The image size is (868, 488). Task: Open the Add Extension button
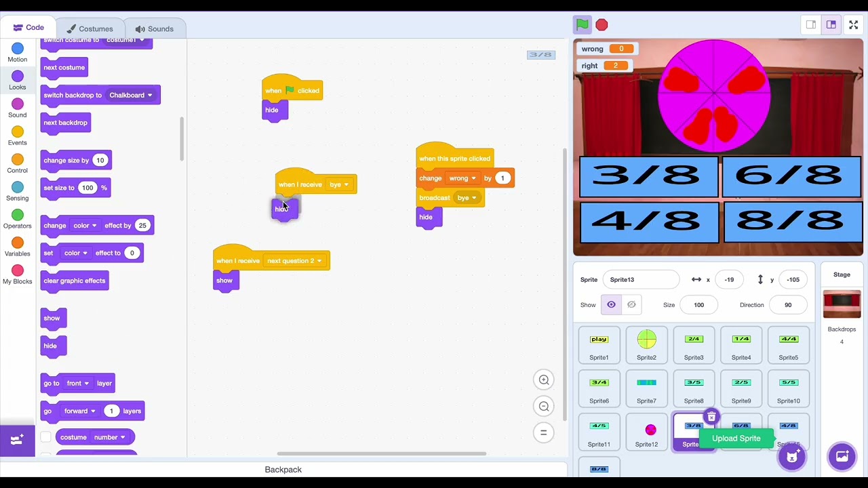pyautogui.click(x=18, y=440)
